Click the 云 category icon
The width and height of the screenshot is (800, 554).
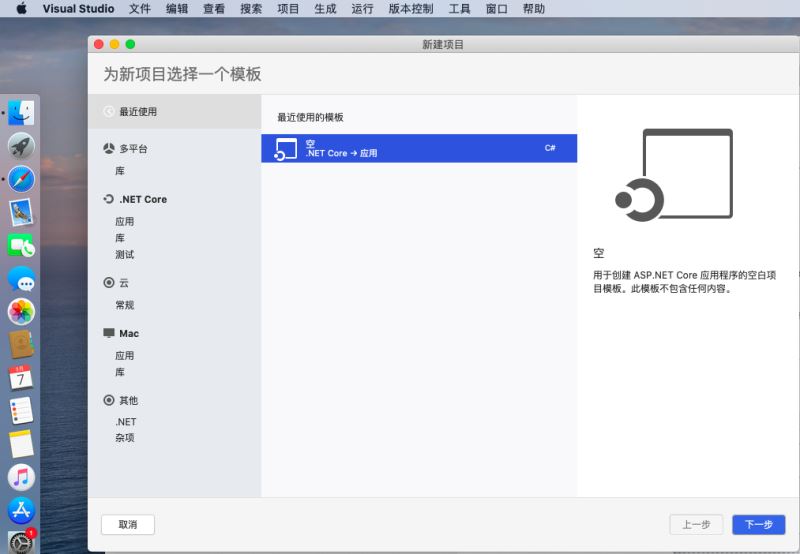109,283
